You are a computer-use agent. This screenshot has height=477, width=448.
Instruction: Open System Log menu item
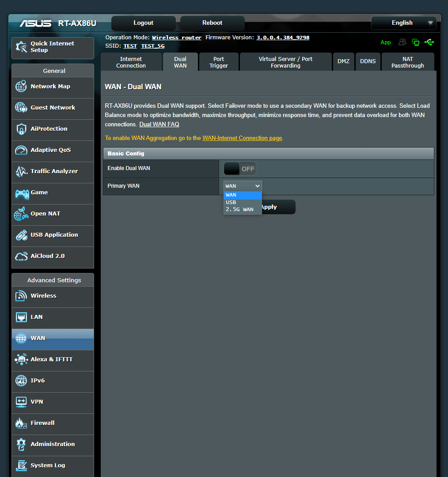(53, 466)
